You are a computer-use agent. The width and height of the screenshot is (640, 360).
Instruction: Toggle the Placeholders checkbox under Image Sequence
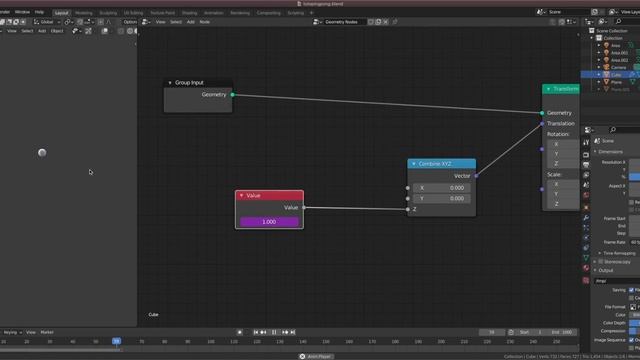[x=631, y=348]
